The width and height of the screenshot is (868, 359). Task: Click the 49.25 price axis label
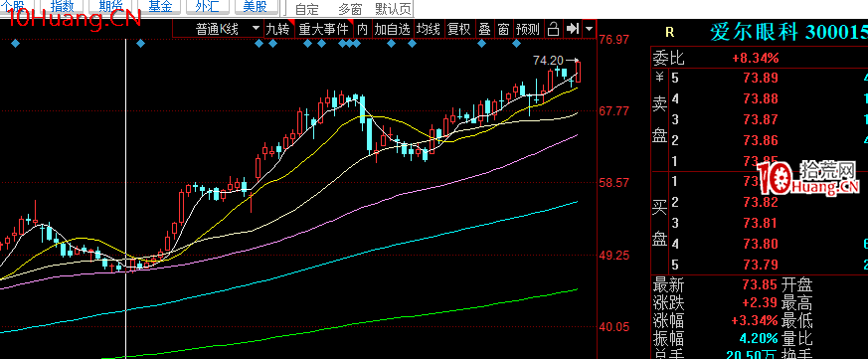click(614, 256)
